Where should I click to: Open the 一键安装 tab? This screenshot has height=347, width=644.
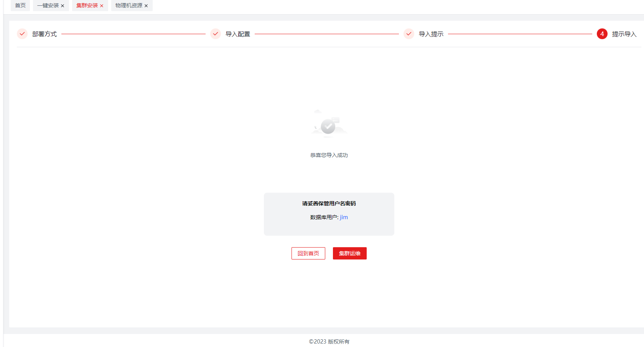pos(48,5)
